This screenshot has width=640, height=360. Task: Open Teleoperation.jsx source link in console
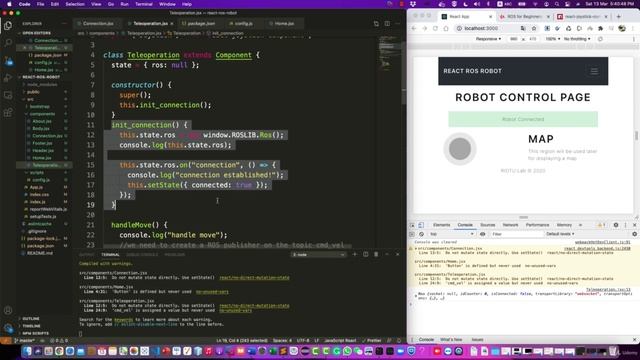[x=608, y=289]
